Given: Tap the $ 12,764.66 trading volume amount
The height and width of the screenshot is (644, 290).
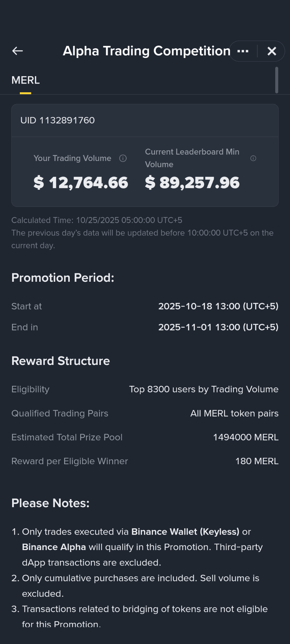Looking at the screenshot, I should pos(81,183).
